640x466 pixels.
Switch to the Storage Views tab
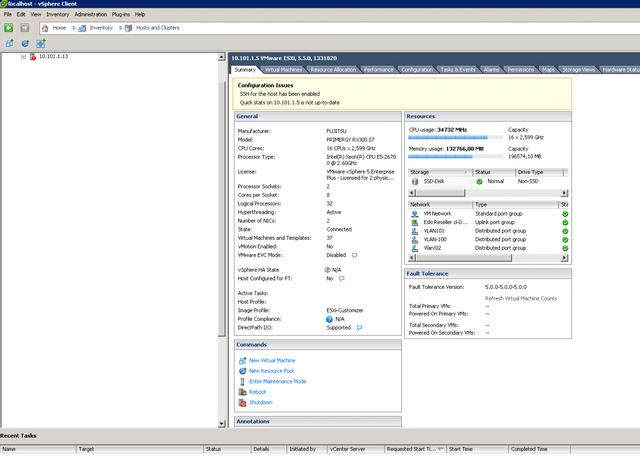[578, 70]
